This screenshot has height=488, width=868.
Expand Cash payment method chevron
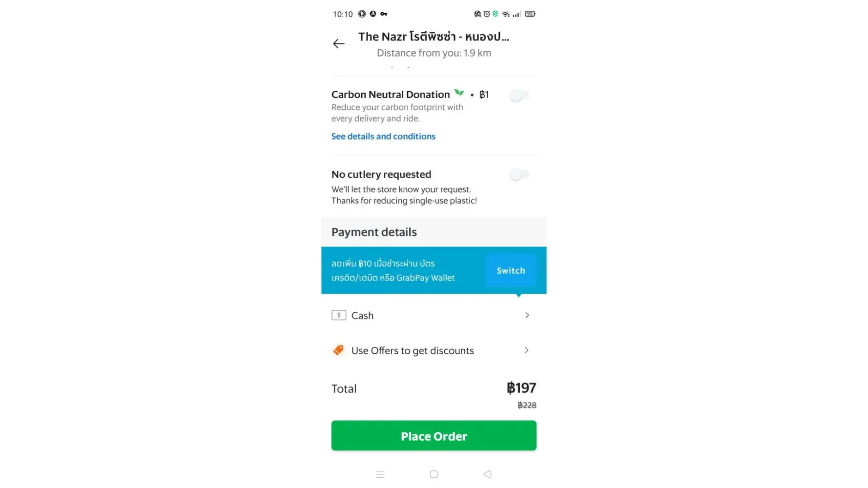click(527, 315)
